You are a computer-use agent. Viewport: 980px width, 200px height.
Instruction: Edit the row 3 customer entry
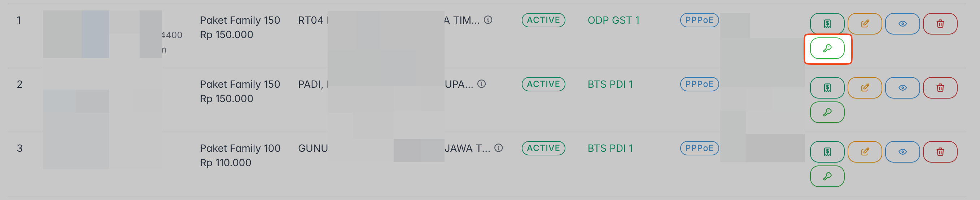click(x=864, y=152)
